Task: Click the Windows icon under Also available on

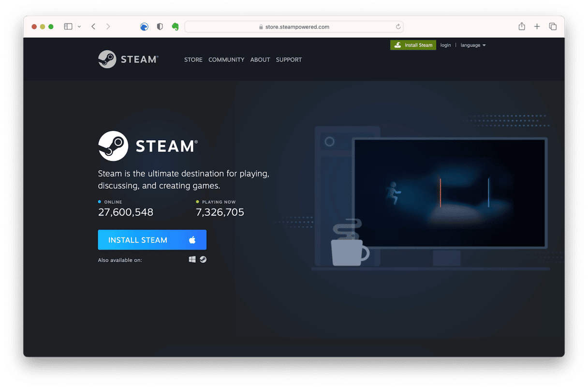Action: click(192, 260)
